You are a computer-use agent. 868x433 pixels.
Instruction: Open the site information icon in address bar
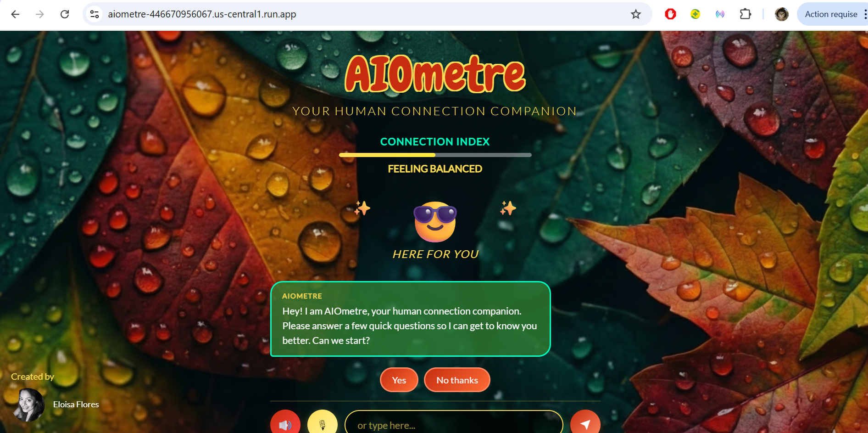click(x=95, y=14)
